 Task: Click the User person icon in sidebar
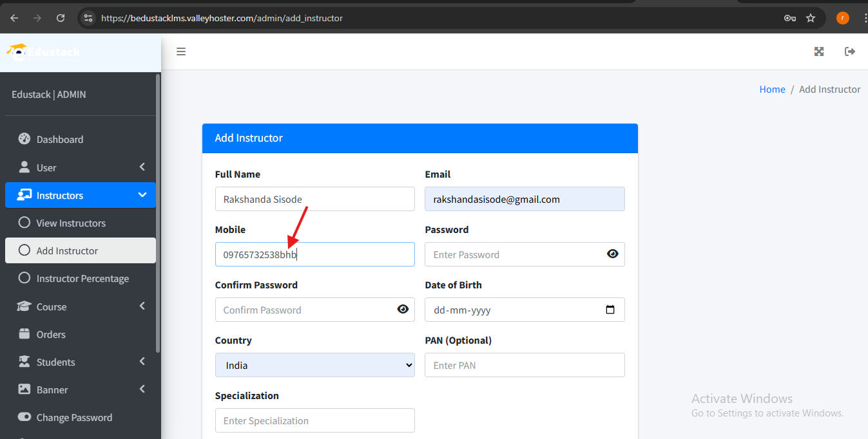(24, 167)
